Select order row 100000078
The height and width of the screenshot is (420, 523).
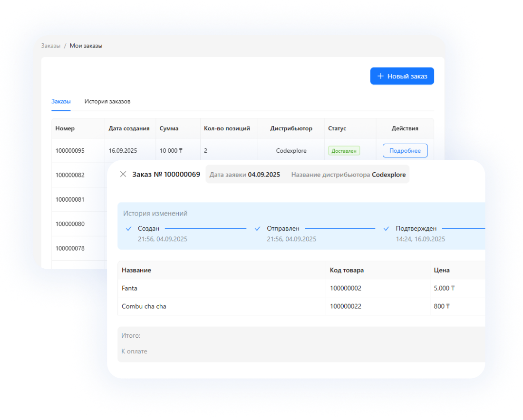pos(70,248)
